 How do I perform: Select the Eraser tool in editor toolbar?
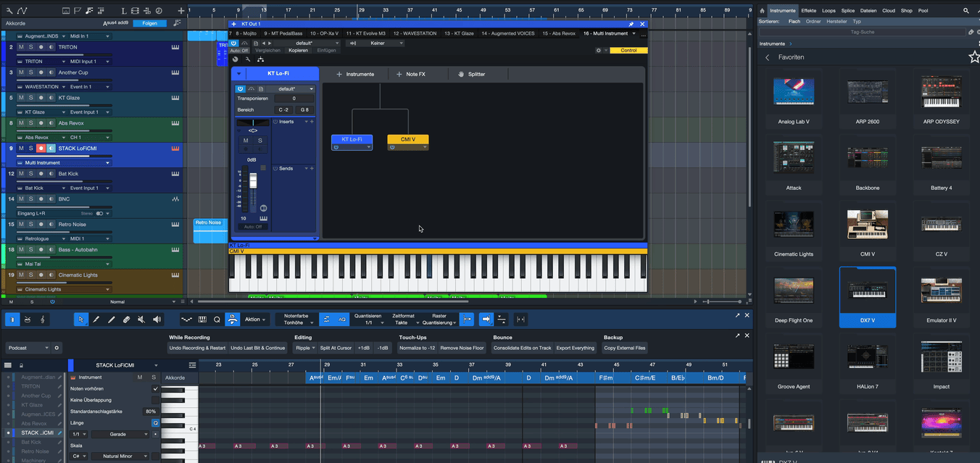127,320
